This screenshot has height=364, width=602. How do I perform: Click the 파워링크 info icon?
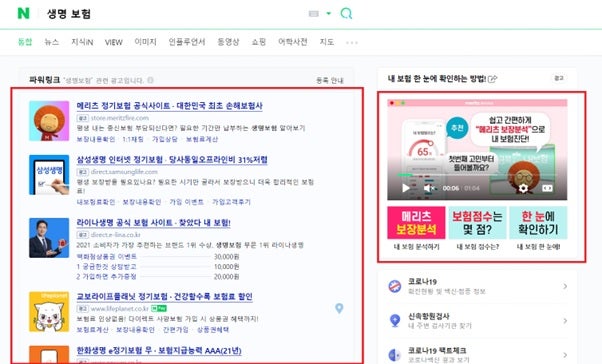(x=150, y=80)
